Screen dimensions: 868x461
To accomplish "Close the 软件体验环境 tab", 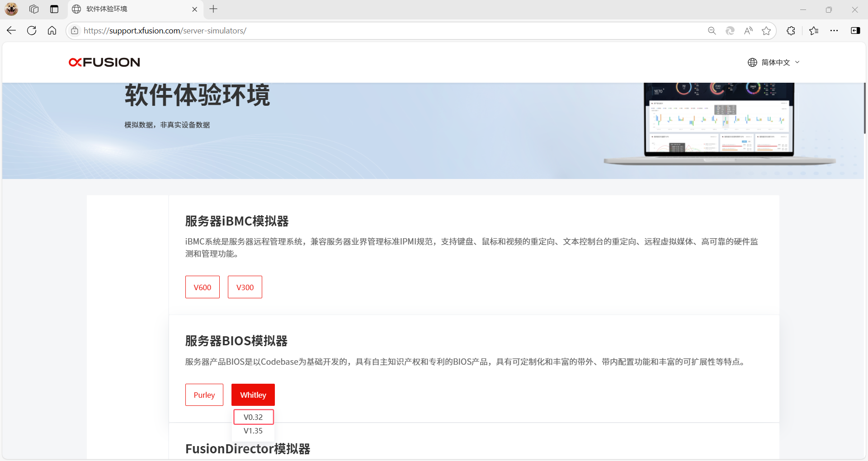I will pyautogui.click(x=195, y=9).
